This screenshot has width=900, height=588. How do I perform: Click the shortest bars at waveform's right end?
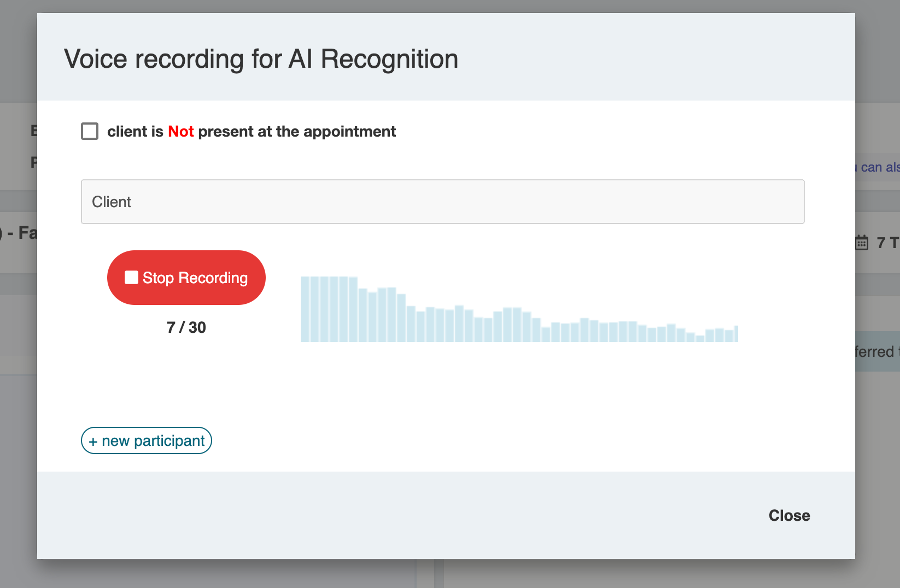tap(700, 338)
